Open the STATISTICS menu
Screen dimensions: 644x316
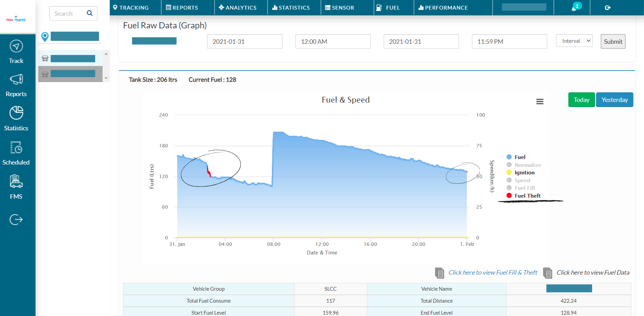tap(291, 8)
